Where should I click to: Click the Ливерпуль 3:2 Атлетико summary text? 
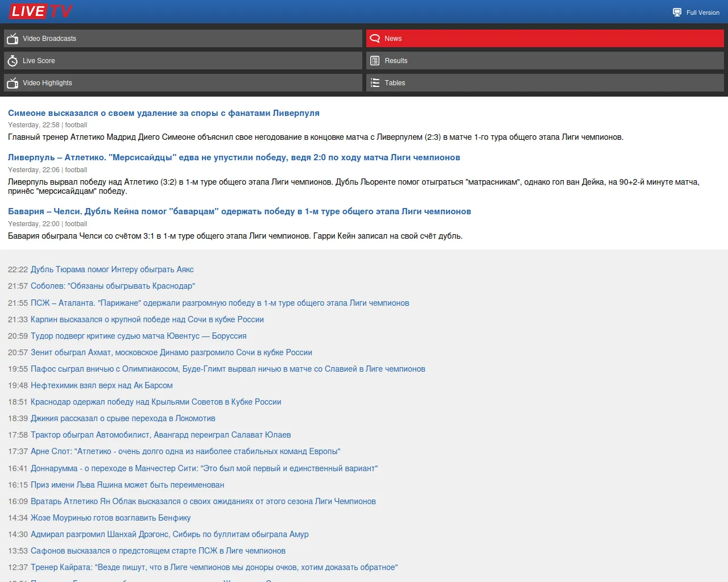click(354, 186)
